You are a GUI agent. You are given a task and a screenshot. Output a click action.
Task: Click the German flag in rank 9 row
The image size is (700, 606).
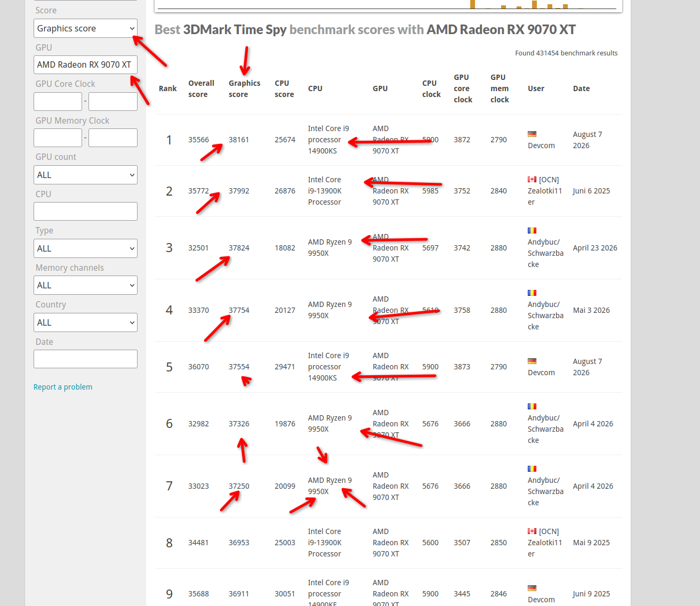[x=532, y=588]
